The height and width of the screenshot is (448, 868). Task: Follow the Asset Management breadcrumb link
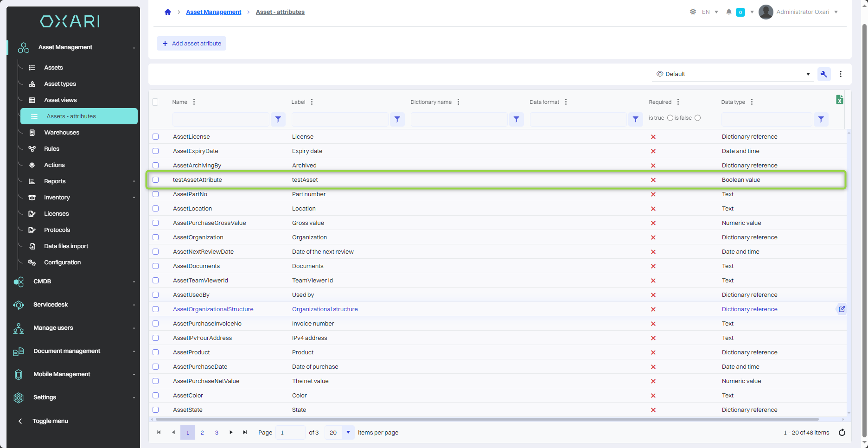pyautogui.click(x=213, y=12)
